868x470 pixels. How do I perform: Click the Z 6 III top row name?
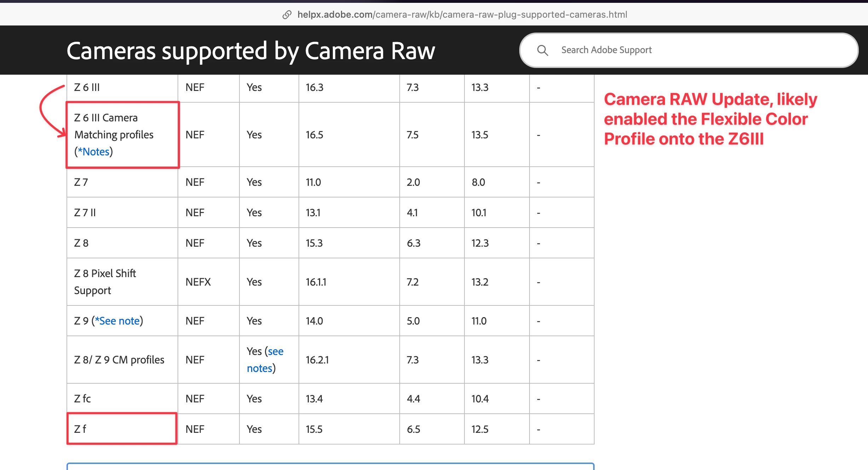[x=87, y=87]
